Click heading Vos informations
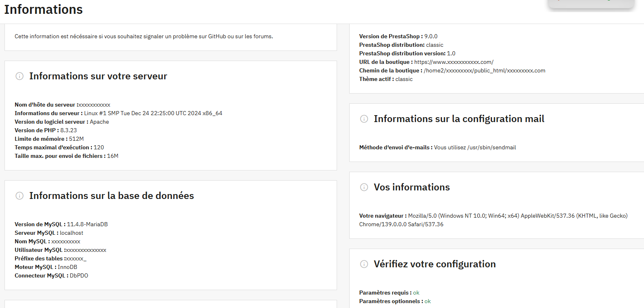 [x=412, y=187]
